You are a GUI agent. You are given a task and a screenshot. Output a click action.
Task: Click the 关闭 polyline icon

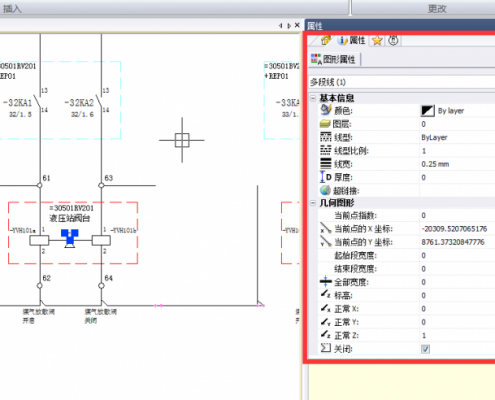tap(325, 348)
